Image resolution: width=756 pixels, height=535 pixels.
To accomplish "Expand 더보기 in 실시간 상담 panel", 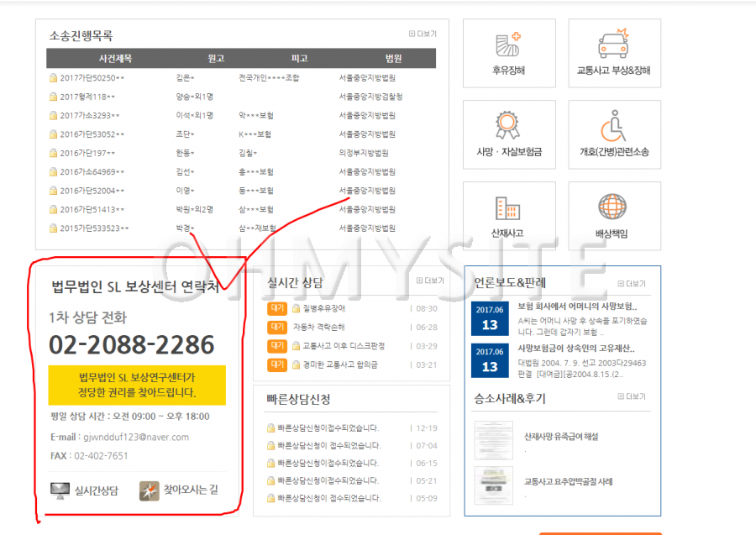I will pos(430,281).
